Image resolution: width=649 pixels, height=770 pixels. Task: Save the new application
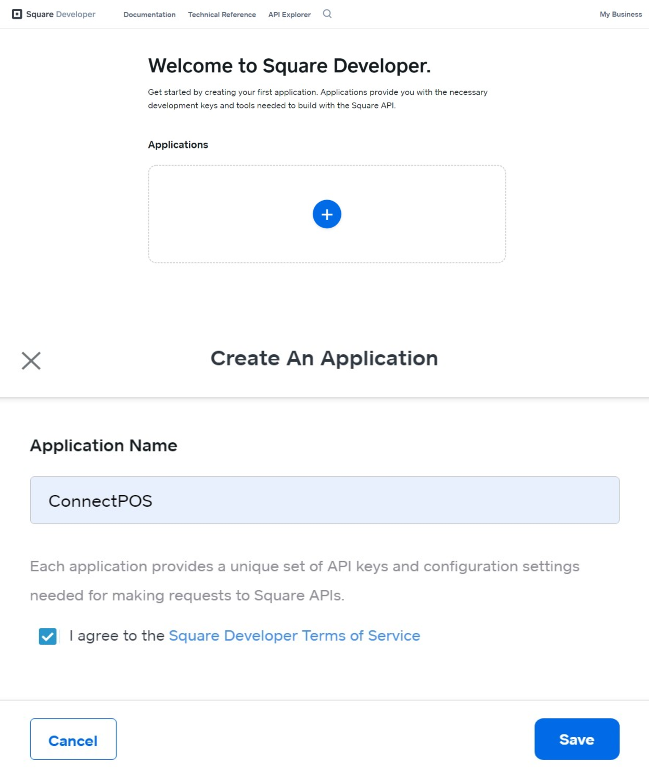[577, 739]
